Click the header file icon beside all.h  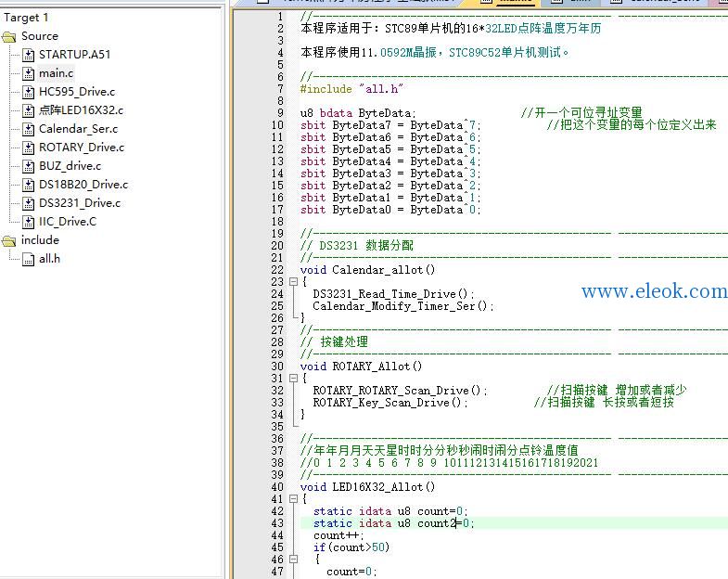(x=29, y=259)
